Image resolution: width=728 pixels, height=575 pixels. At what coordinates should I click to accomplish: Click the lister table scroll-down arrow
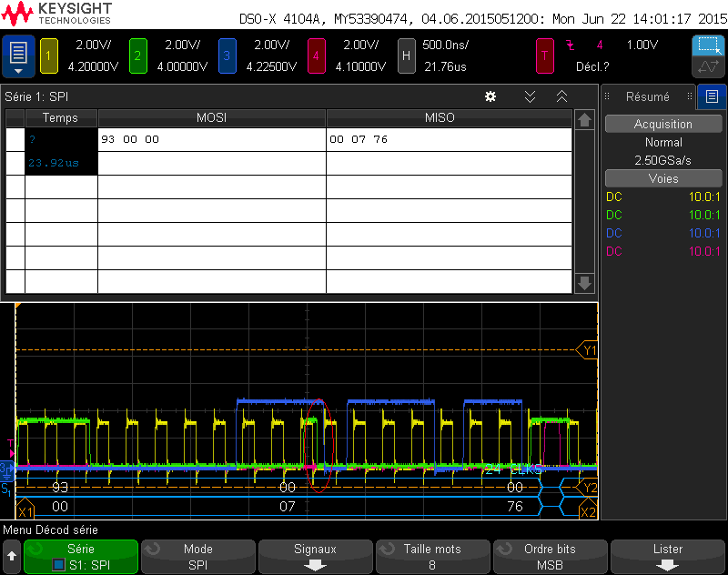coord(583,285)
